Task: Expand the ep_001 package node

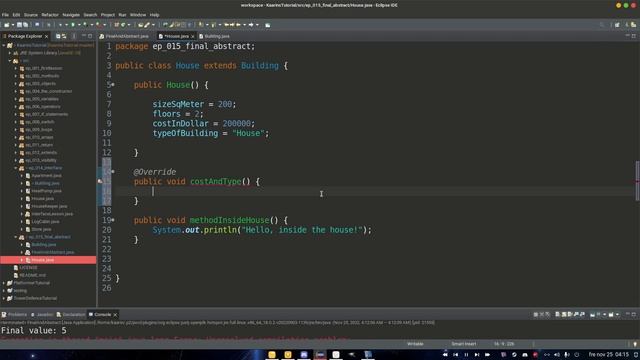Action: tap(16, 68)
